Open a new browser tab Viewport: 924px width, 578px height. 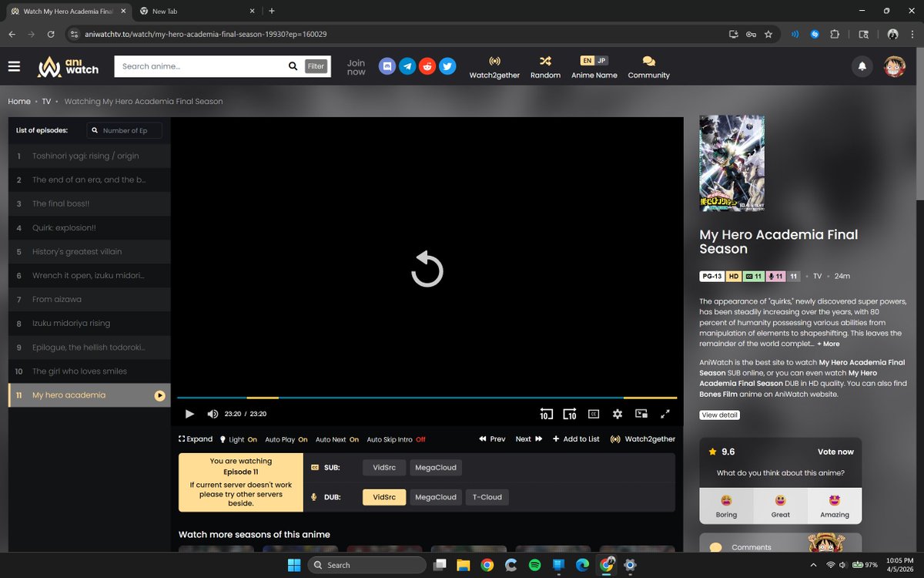pyautogui.click(x=272, y=11)
